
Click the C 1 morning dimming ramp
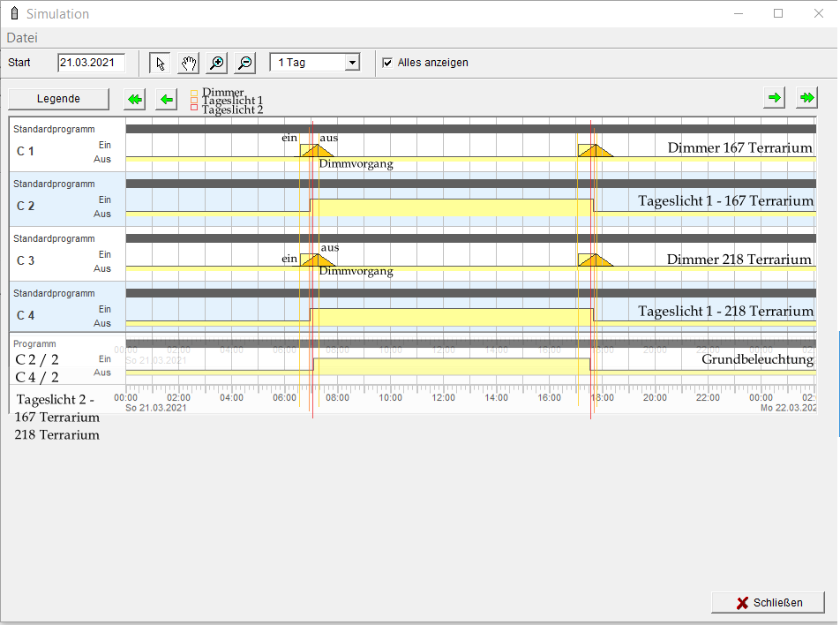click(x=316, y=151)
